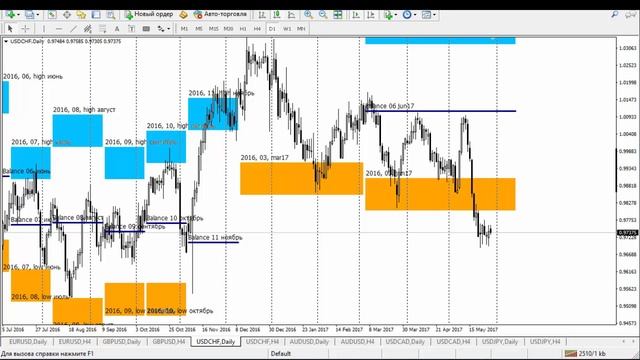Viewport: 640px width, 360px height.
Task: Click the templates icon
Action: 426,15
